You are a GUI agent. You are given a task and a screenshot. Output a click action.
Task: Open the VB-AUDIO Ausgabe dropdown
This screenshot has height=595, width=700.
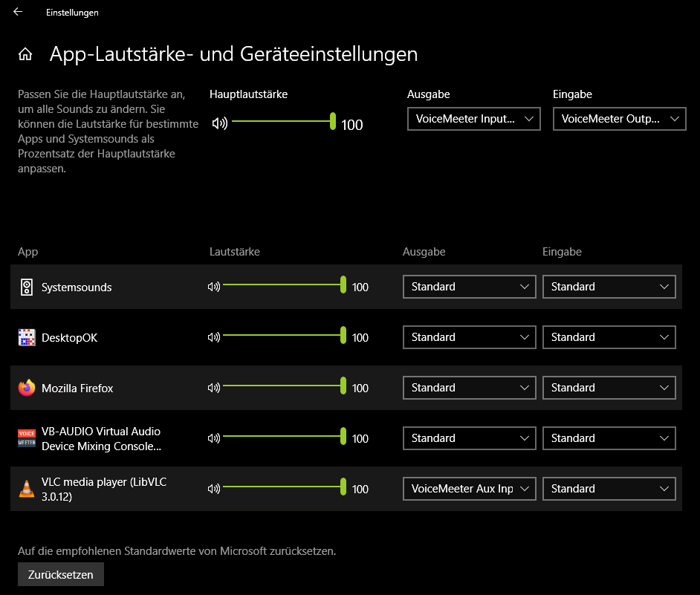pos(469,438)
